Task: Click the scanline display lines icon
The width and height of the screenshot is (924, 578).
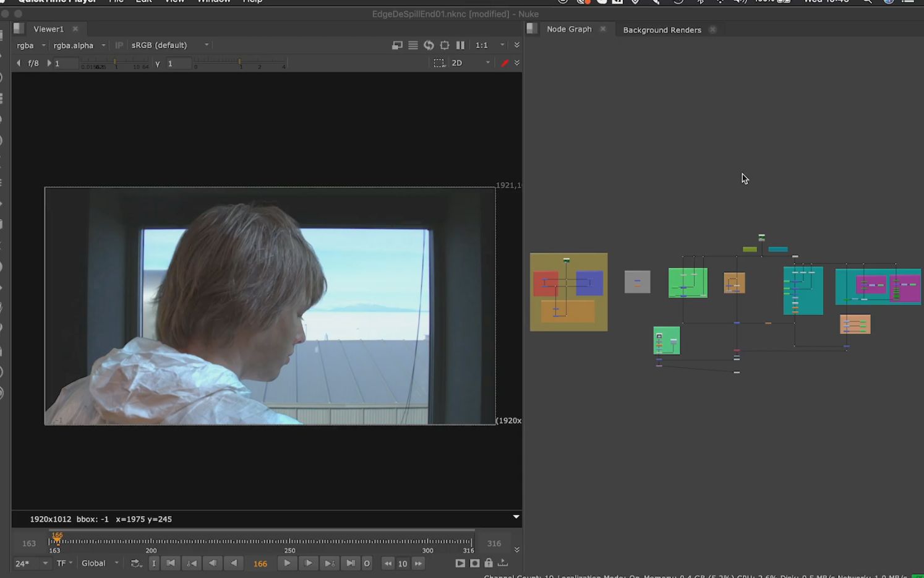Action: click(x=413, y=45)
